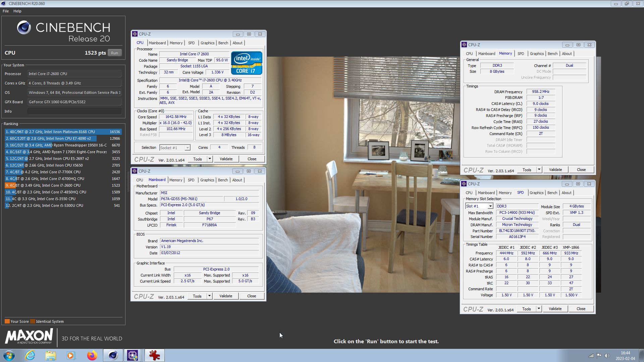This screenshot has height=362, width=644.
Task: Open Tools dropdown arrow in Memory window
Action: coord(539,170)
